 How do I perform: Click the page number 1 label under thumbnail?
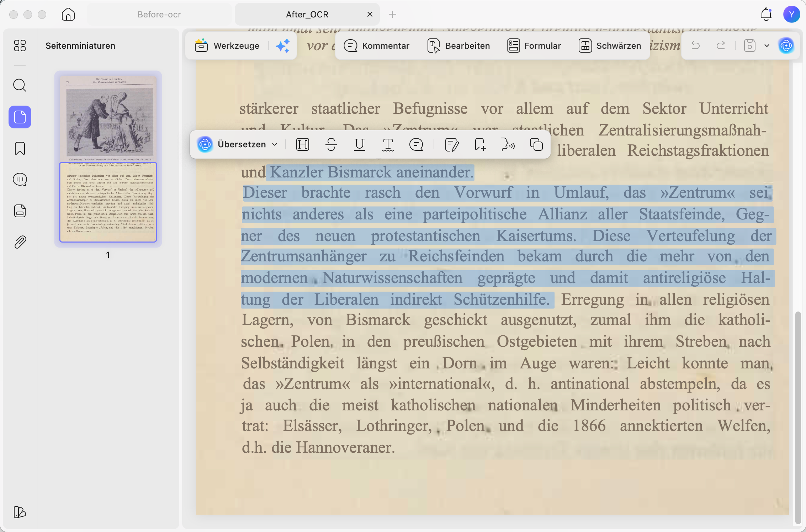(x=108, y=255)
